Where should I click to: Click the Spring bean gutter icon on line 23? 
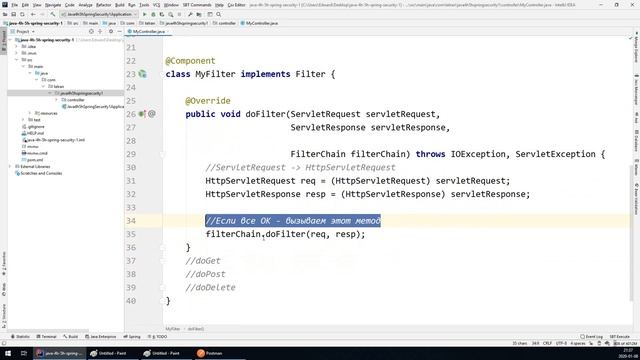pyautogui.click(x=142, y=74)
